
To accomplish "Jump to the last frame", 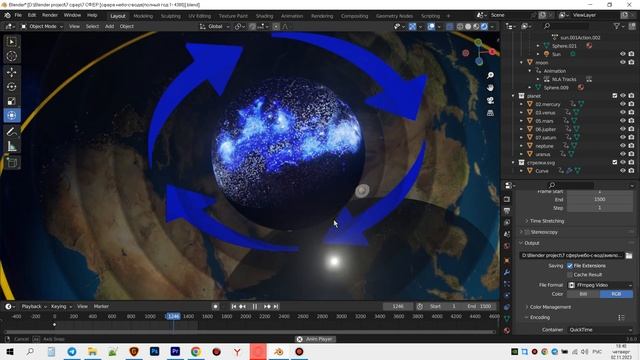I will (276, 307).
